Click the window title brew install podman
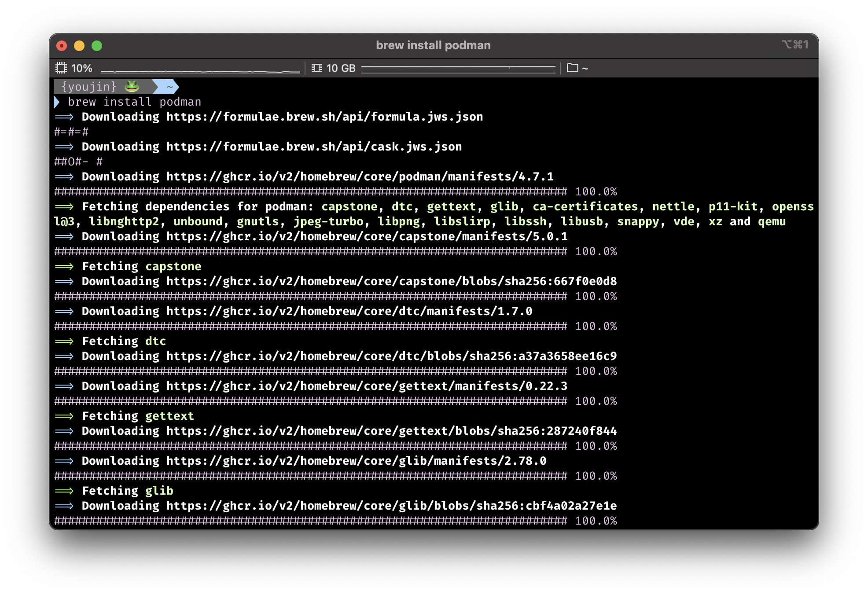 (x=434, y=44)
